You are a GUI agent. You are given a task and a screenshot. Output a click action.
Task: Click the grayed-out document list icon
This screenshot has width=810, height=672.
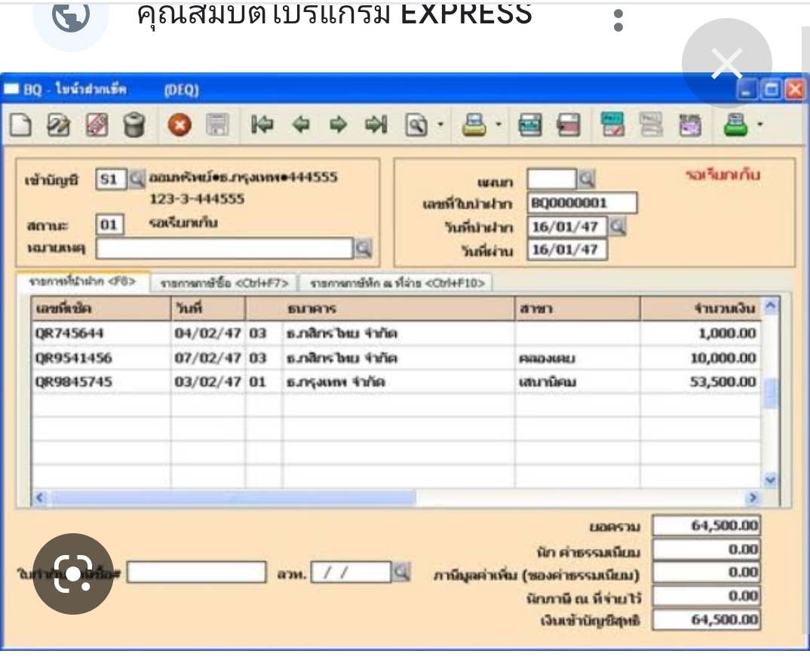pyautogui.click(x=651, y=124)
